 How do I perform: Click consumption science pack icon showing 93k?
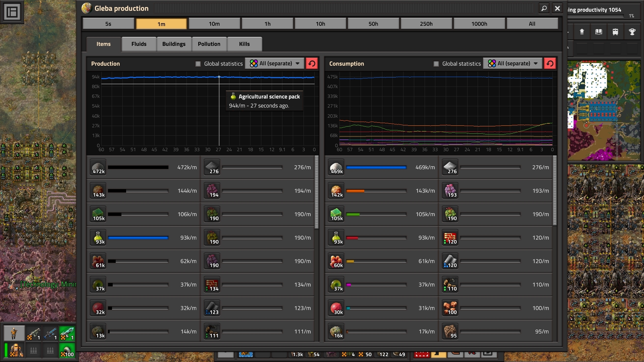[336, 238]
